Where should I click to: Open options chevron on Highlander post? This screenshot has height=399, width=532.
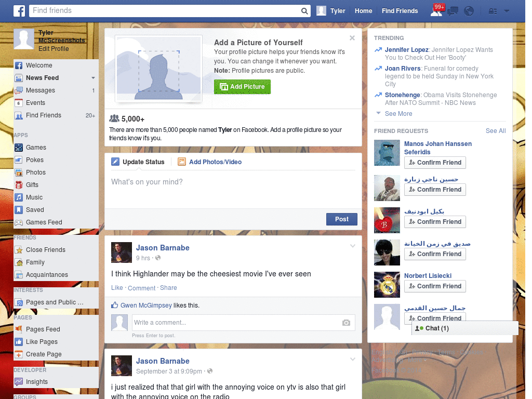click(353, 246)
